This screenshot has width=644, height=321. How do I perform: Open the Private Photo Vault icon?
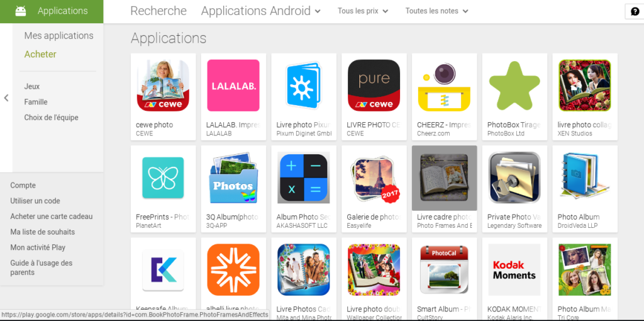pos(514,177)
